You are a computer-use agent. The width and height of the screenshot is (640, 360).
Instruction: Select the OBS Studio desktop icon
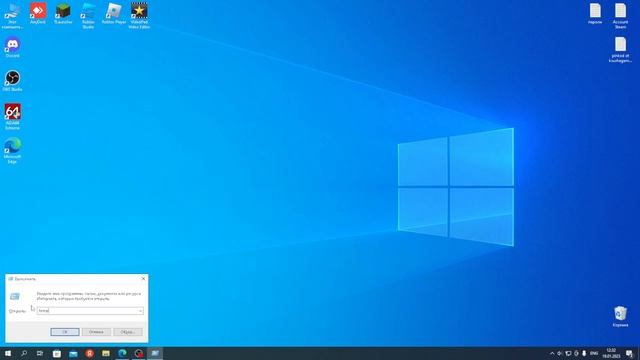point(12,80)
